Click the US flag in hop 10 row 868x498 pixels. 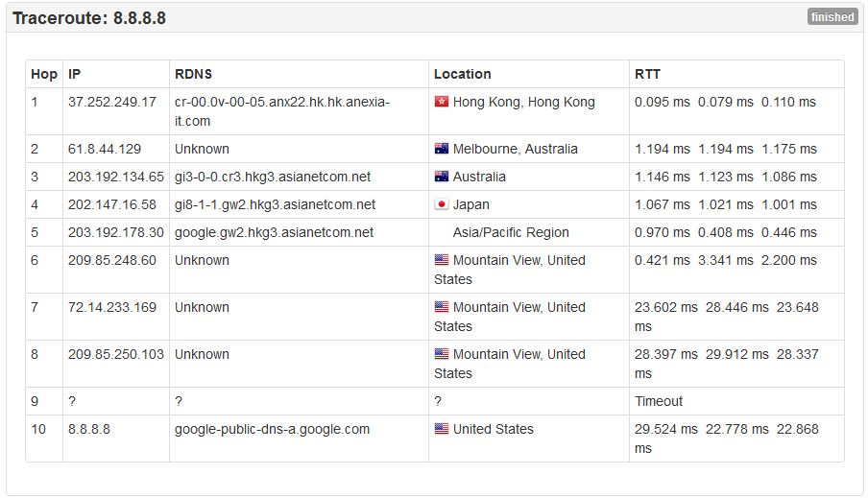(442, 429)
